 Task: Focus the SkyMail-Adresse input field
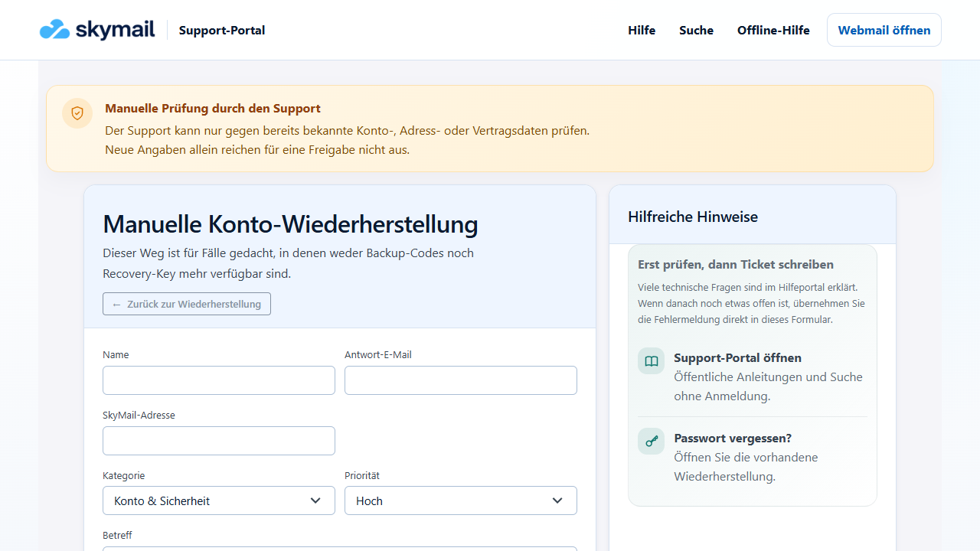[219, 441]
